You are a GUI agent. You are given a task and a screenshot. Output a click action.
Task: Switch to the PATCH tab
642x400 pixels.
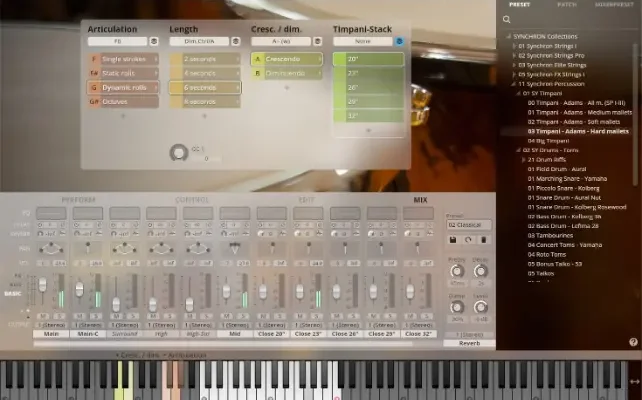pos(567,5)
